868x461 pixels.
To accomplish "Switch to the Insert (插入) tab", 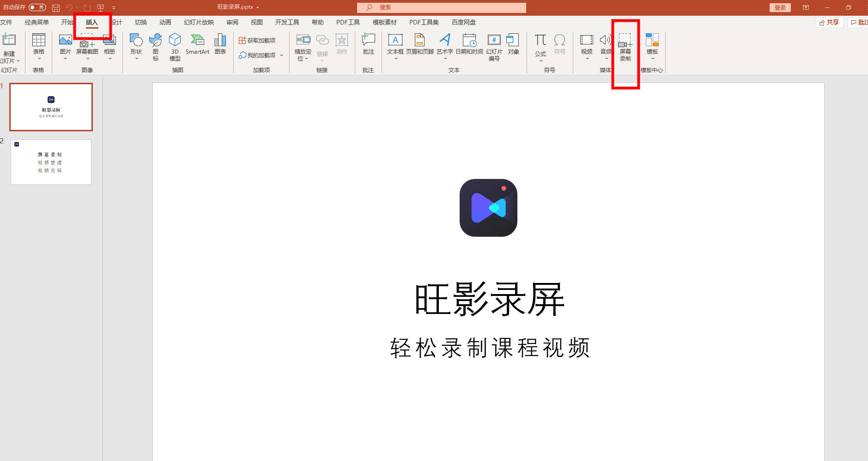I will [x=92, y=22].
